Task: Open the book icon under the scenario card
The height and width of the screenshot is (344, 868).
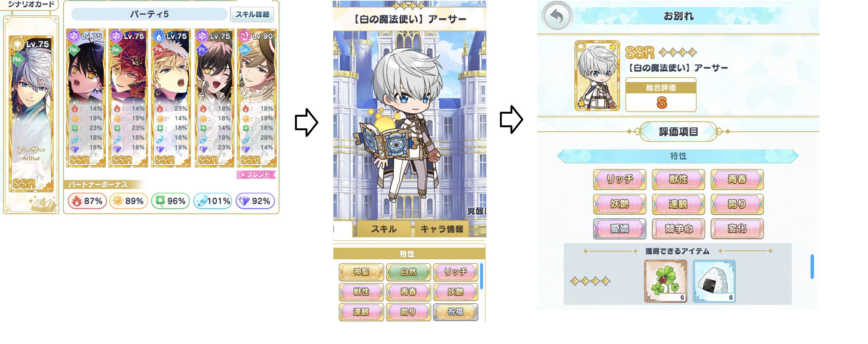Action: tap(44, 203)
